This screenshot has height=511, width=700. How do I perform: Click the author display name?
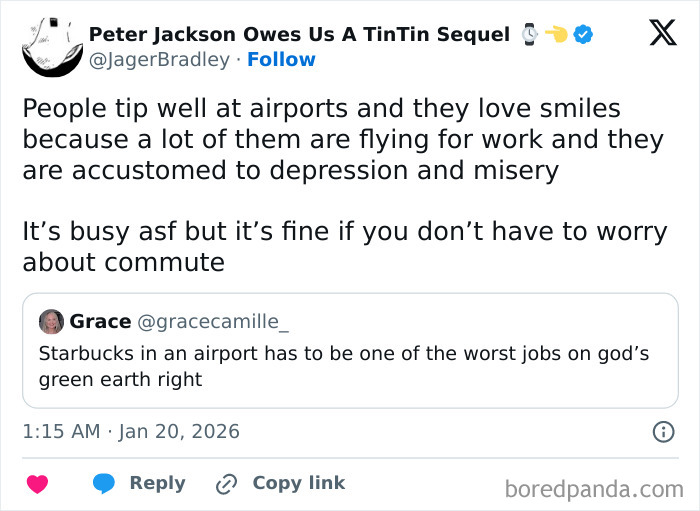click(x=299, y=35)
